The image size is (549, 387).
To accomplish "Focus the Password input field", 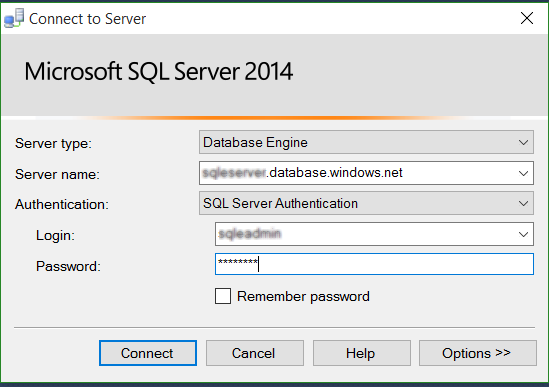I will click(x=374, y=264).
